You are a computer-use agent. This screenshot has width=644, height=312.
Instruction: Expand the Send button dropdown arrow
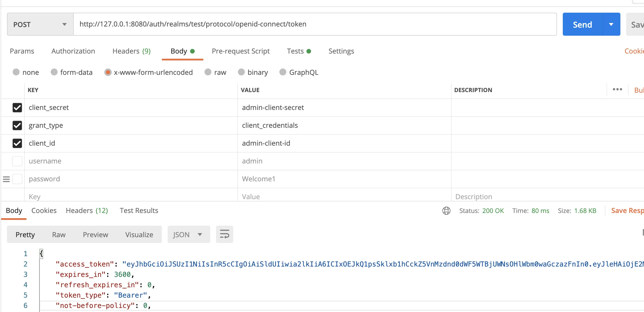(611, 24)
